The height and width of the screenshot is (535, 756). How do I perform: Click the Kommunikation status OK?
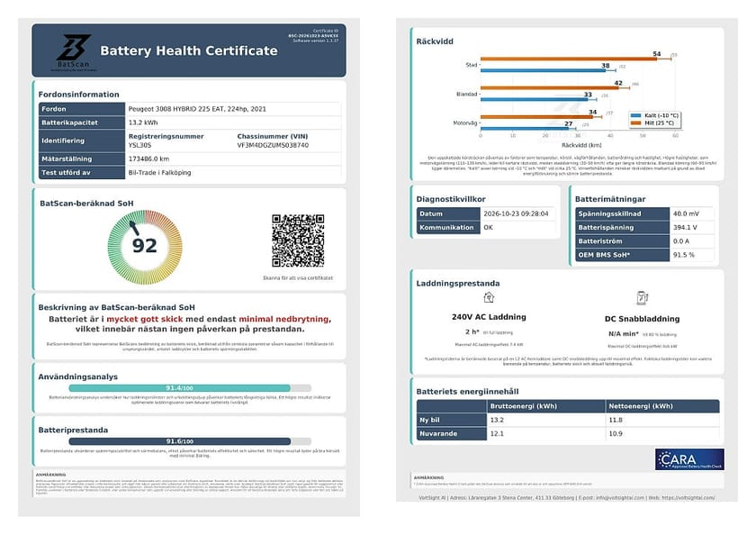pos(488,227)
